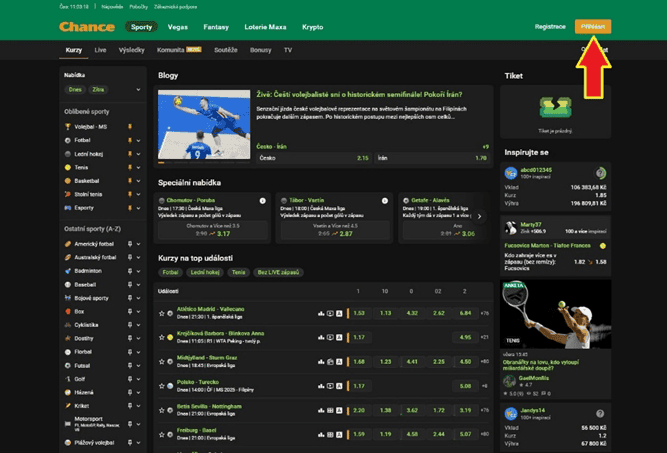Screen dimensions: 667x453
Task: Favorite Atlético Madrid - Vallecano with the star
Action: point(162,313)
